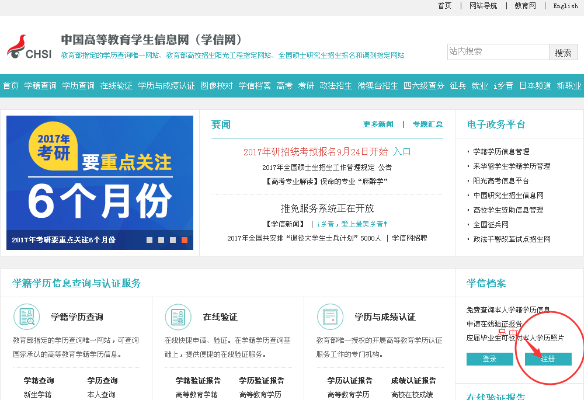Screen dimensions: 584x400
Task: Open the 考研 navigation item
Action: 306,86
